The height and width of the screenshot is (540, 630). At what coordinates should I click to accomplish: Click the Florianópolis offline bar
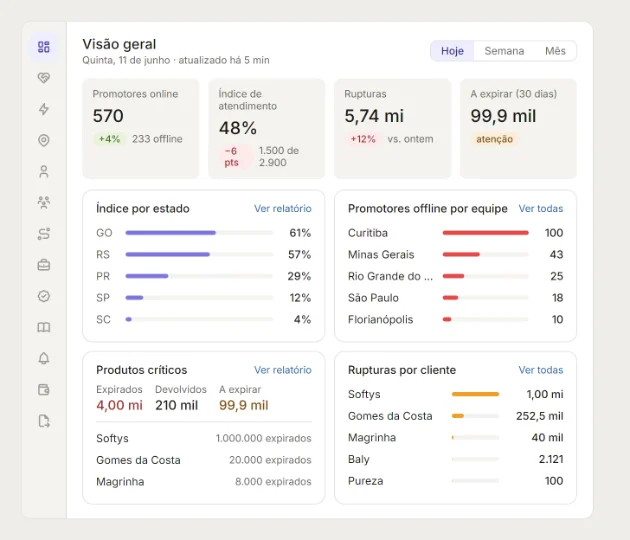485,319
